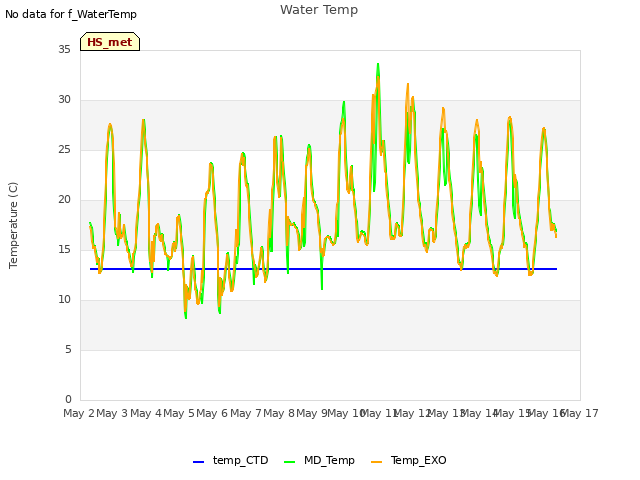Click the green MD_Temp legend swatch
Viewport: 640px width, 480px height.
coord(289,462)
